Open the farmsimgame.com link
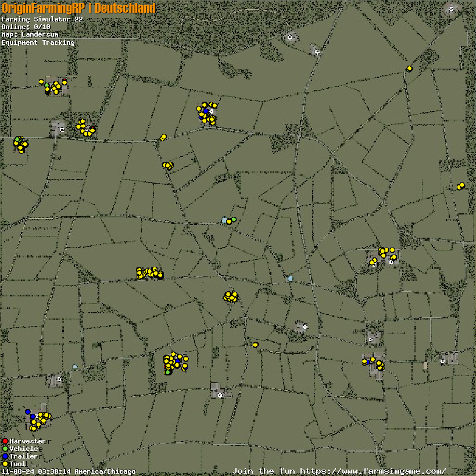This screenshot has height=476, width=476. [x=339, y=471]
